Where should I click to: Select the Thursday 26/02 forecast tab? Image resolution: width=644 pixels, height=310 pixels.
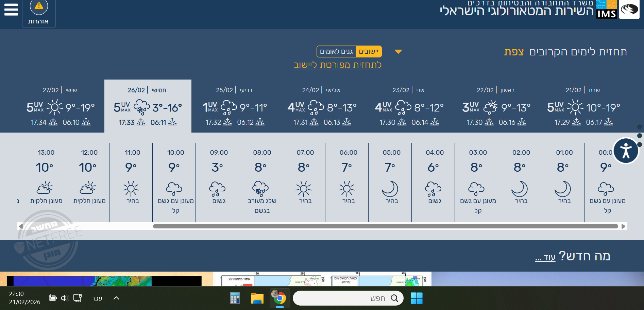pos(148,106)
